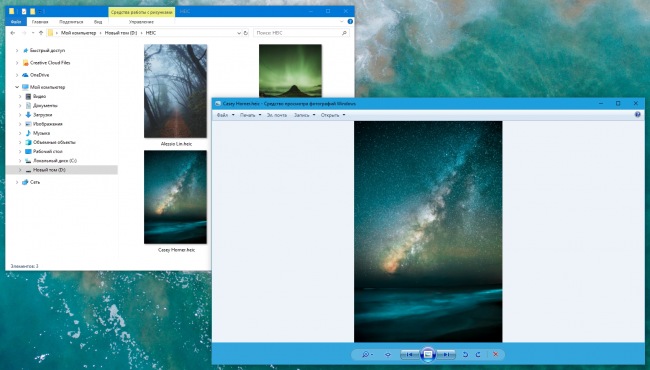The image size is (650, 370).
Task: Rotate photo counterclockwise in Photo Viewer
Action: (x=465, y=355)
